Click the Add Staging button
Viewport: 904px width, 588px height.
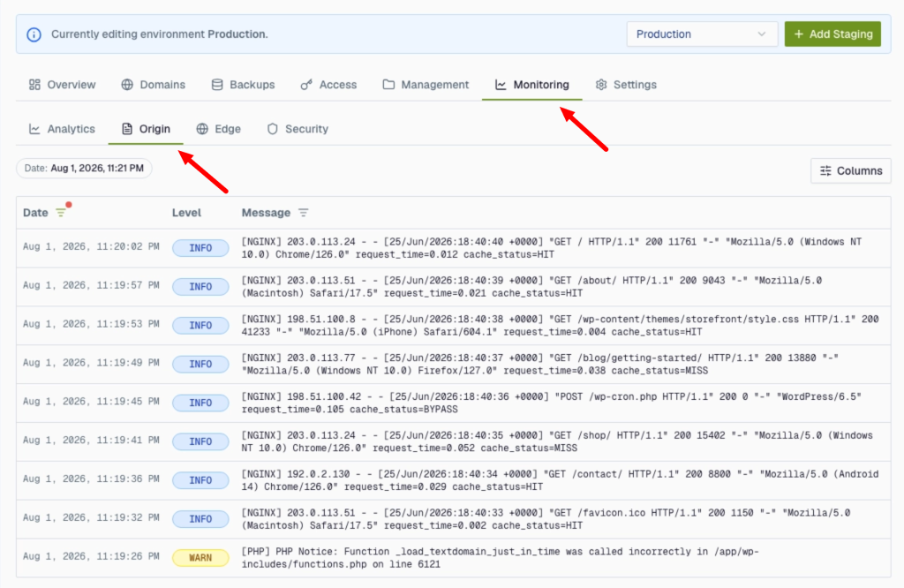point(832,34)
